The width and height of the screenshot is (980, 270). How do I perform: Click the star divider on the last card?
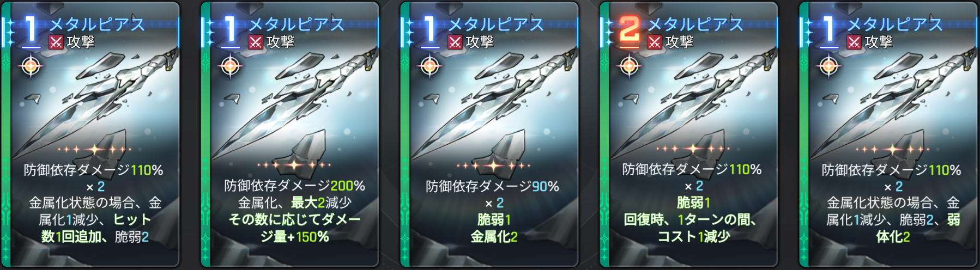point(892,149)
